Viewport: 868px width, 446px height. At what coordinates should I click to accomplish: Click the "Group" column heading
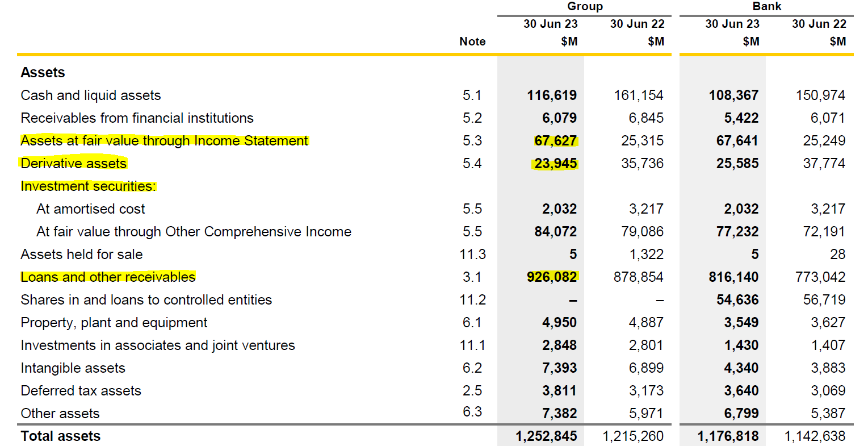(585, 7)
